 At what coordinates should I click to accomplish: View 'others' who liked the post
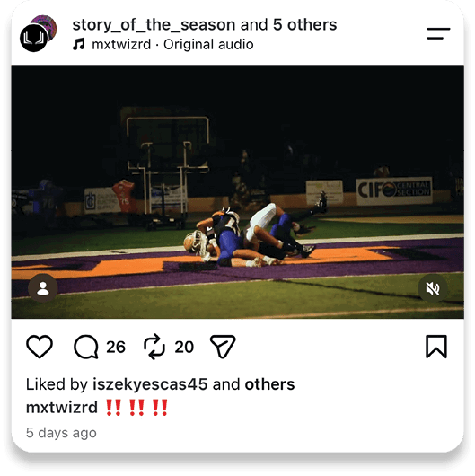pyautogui.click(x=269, y=384)
